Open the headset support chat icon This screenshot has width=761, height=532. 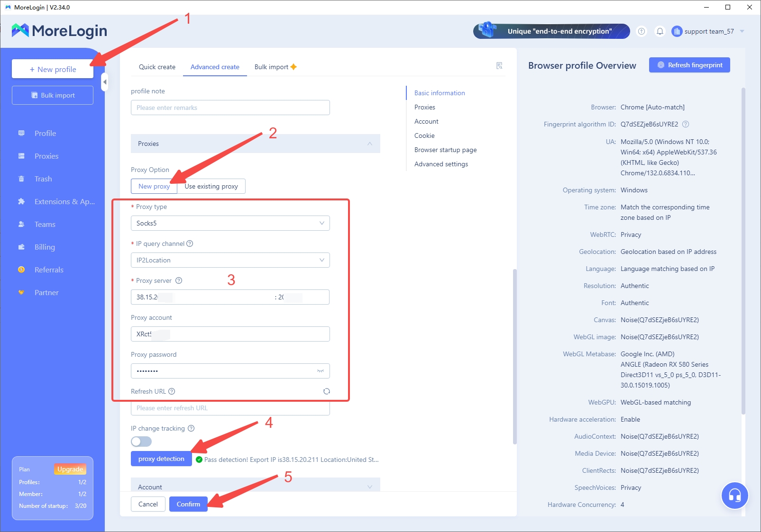pyautogui.click(x=734, y=496)
